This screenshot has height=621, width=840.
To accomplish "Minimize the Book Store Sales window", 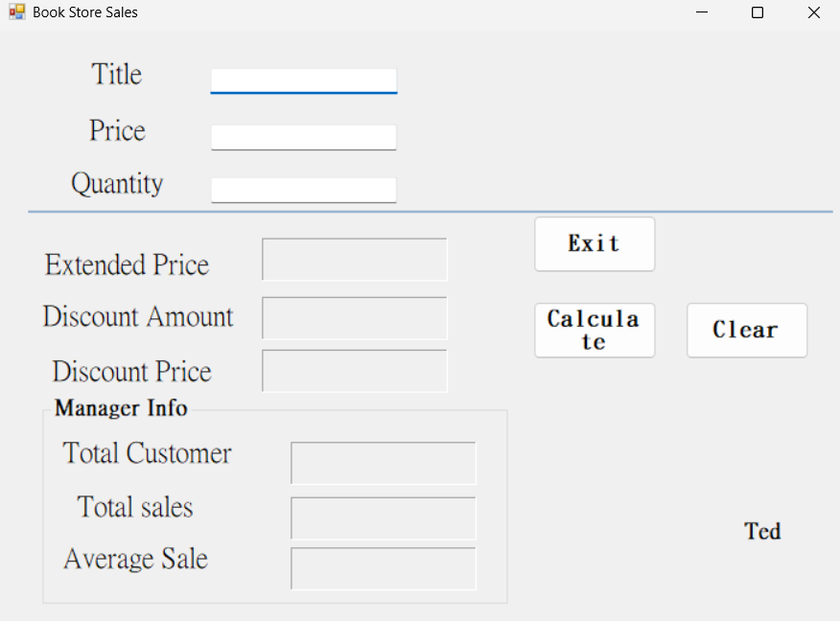I will pyautogui.click(x=702, y=12).
